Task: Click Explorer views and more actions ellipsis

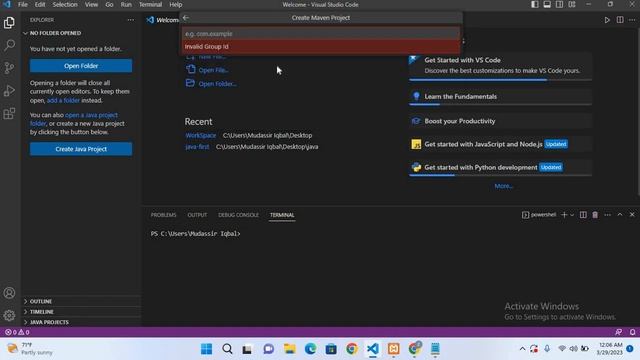Action: (131, 20)
